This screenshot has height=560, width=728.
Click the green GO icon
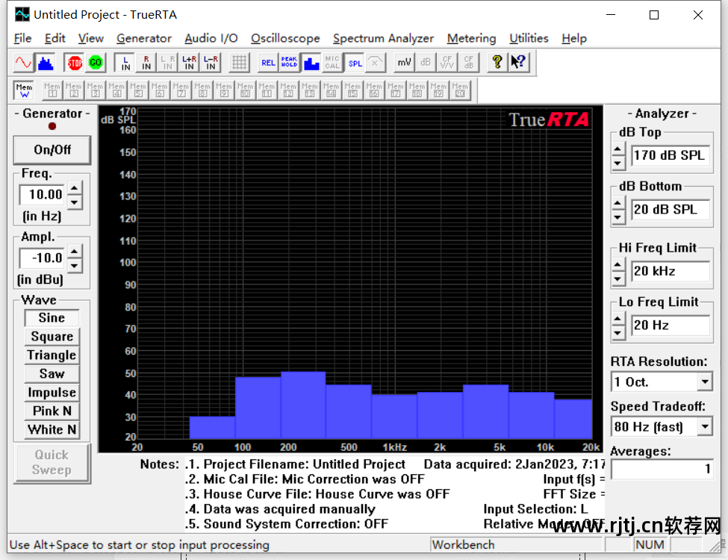click(96, 62)
